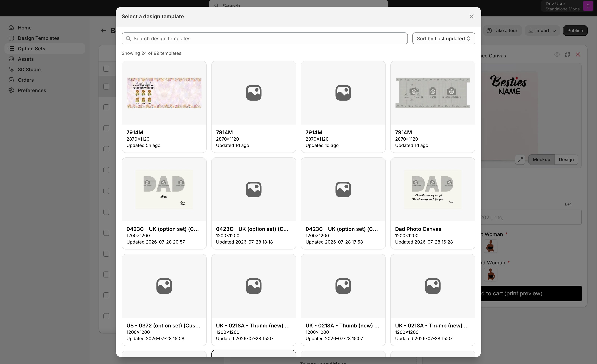
Task: Switch to the Design view tab
Action: point(566,160)
